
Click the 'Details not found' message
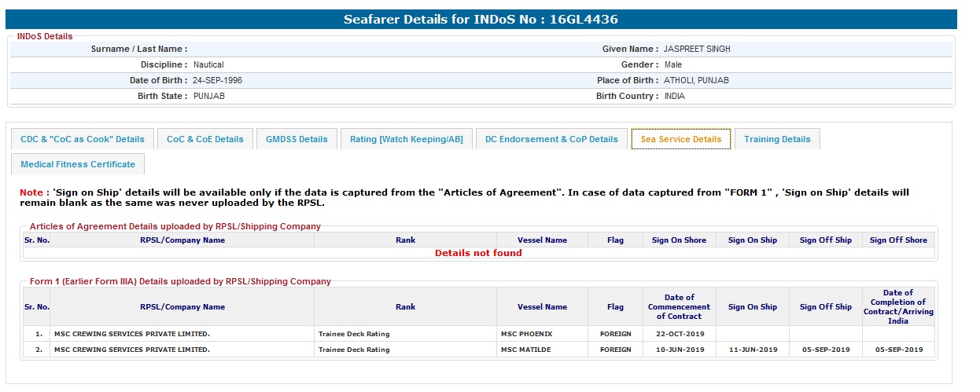point(478,253)
